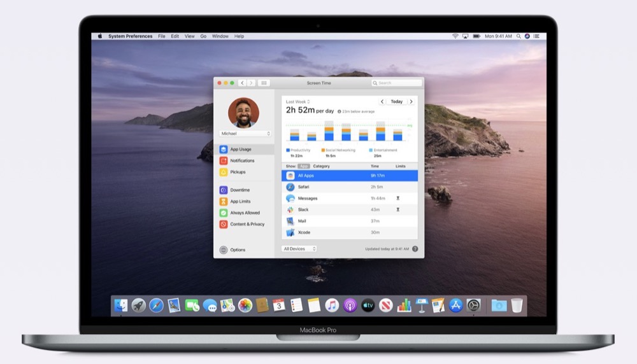The width and height of the screenshot is (637, 364).
Task: Open News from the dock
Action: click(x=386, y=305)
